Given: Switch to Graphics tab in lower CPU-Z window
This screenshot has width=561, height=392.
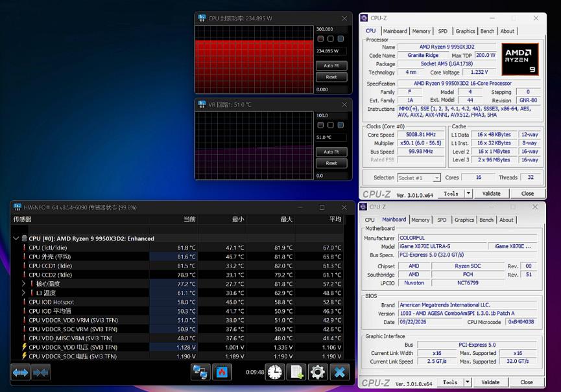Looking at the screenshot, I should pyautogui.click(x=464, y=220).
